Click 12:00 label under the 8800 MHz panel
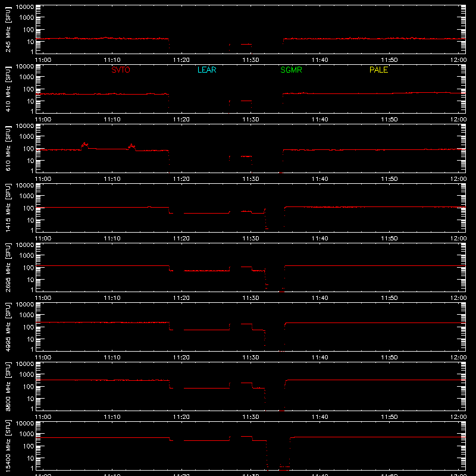 click(458, 417)
